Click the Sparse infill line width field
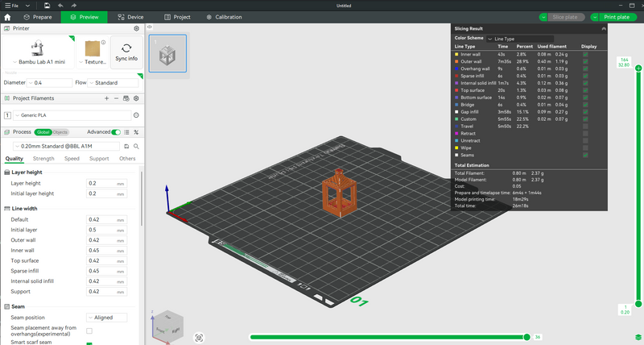644x345 pixels. coord(106,271)
